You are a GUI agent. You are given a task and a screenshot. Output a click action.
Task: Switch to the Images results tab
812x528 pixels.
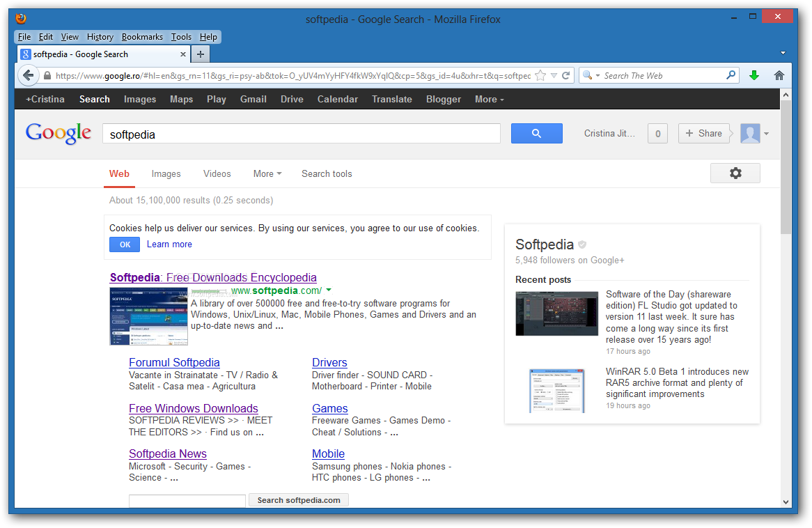pos(166,173)
